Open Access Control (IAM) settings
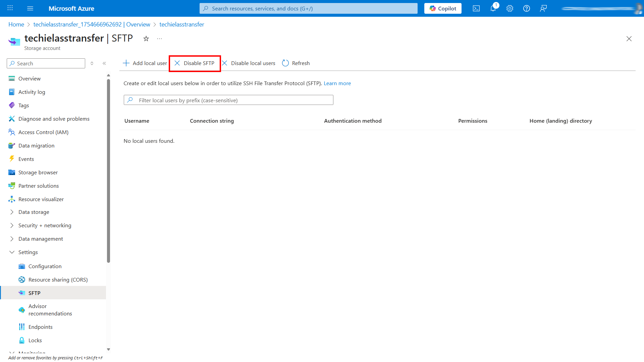The height and width of the screenshot is (362, 644). [x=43, y=132]
